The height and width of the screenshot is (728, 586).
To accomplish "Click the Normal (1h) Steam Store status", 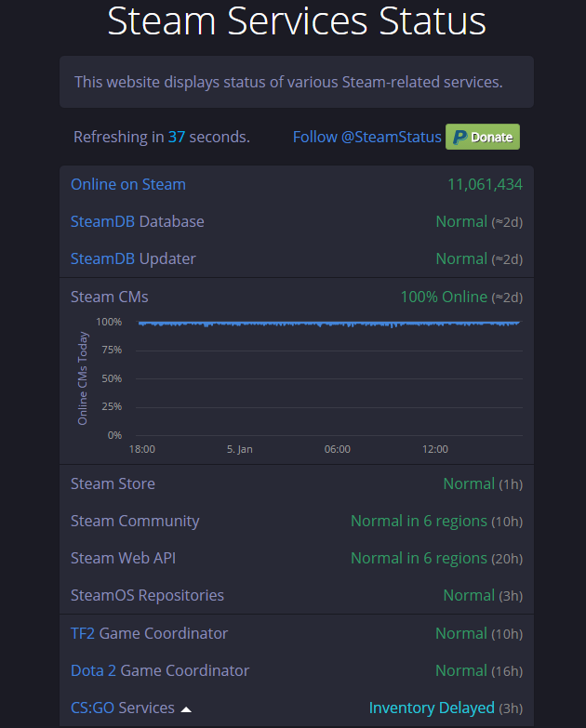I will 483,483.
